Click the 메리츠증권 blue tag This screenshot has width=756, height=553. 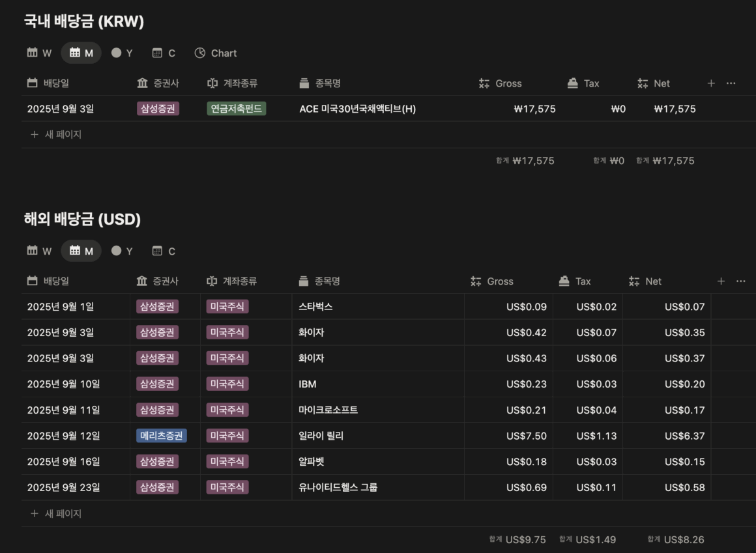pos(162,436)
